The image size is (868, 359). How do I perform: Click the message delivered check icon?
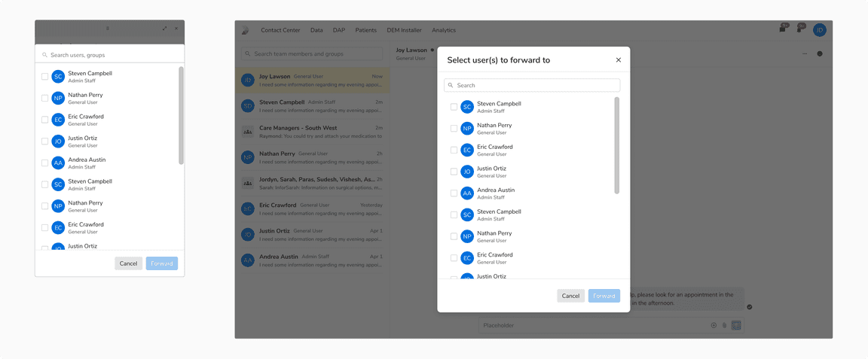pyautogui.click(x=749, y=306)
